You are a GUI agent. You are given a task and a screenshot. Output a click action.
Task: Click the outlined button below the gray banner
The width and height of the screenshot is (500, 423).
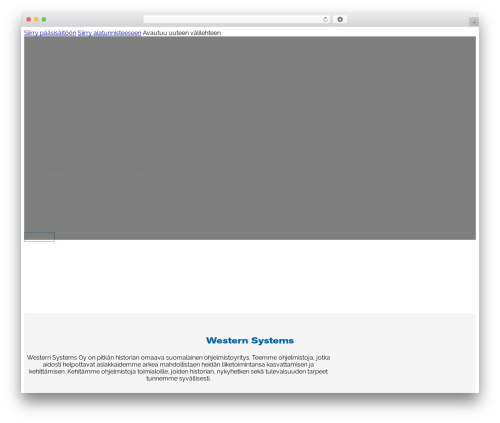point(39,237)
